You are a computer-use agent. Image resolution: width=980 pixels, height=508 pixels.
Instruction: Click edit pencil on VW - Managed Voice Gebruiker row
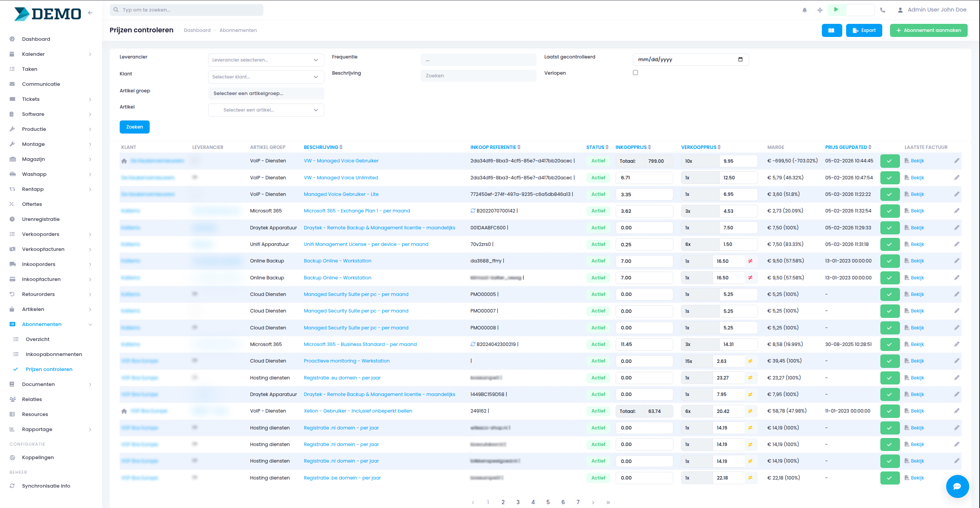tap(957, 161)
